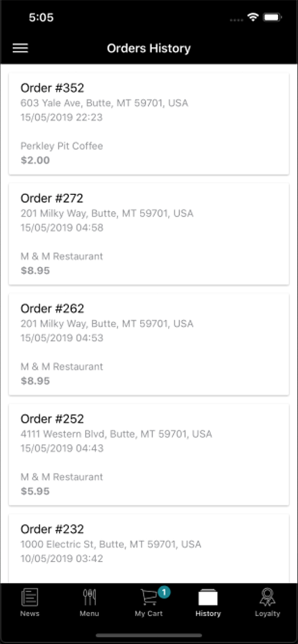Select Order #262 card
The width and height of the screenshot is (298, 644).
click(148, 343)
